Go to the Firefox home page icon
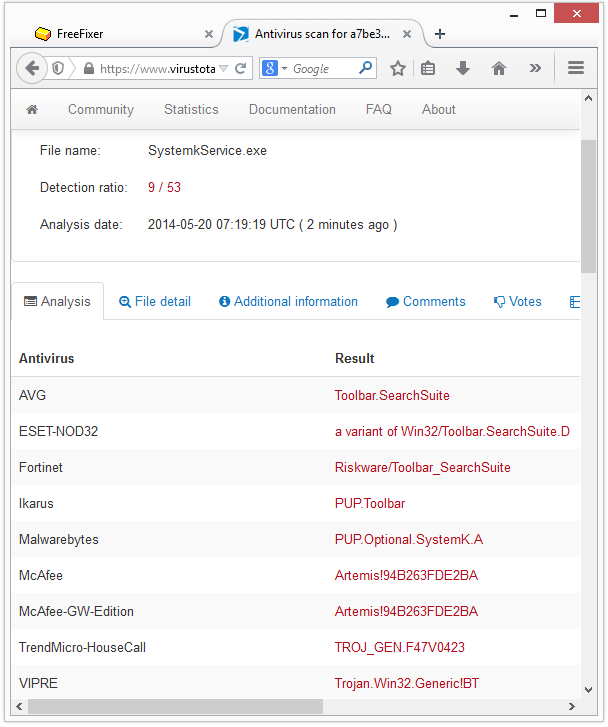 [x=499, y=69]
